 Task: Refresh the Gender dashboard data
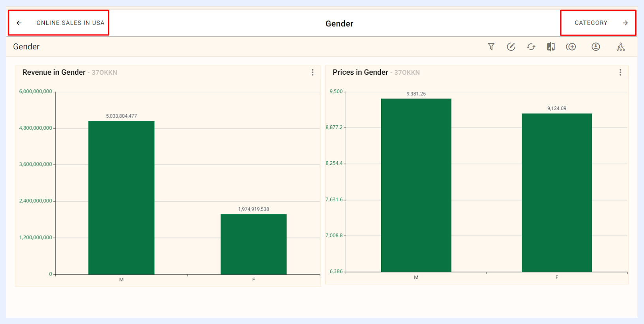point(531,47)
